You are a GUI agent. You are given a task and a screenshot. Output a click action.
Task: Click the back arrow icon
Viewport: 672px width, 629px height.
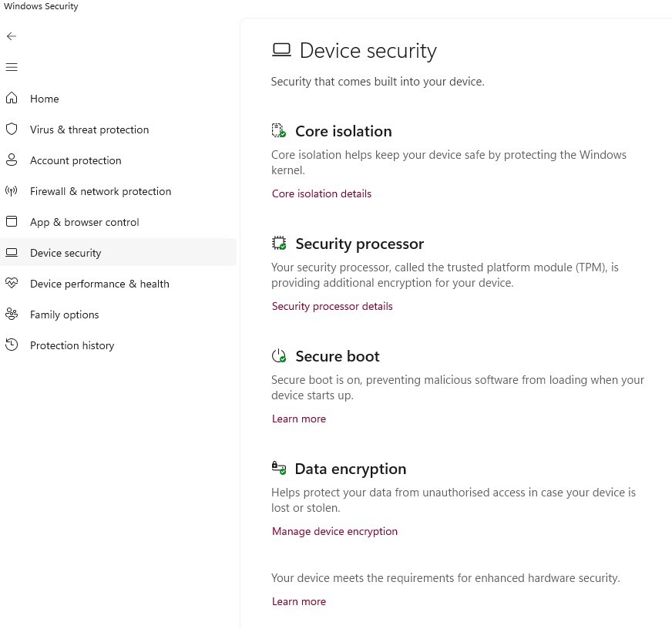pos(12,36)
